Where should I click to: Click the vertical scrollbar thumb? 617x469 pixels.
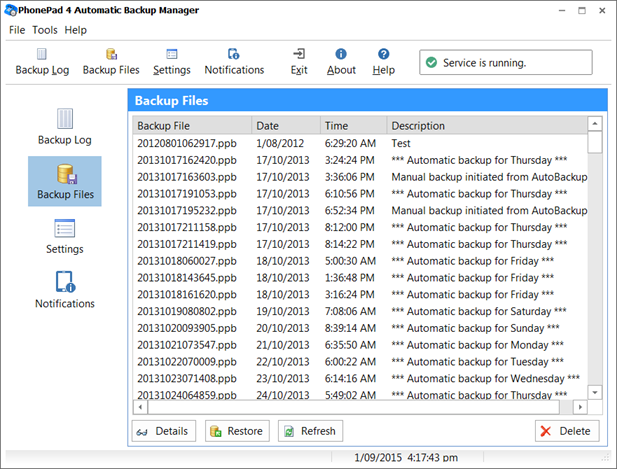point(595,142)
